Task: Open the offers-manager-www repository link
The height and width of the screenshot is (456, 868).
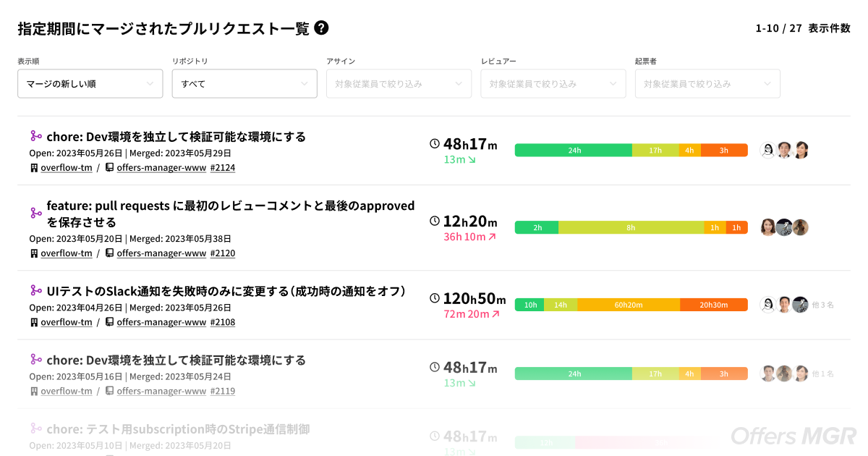Action: pyautogui.click(x=161, y=167)
